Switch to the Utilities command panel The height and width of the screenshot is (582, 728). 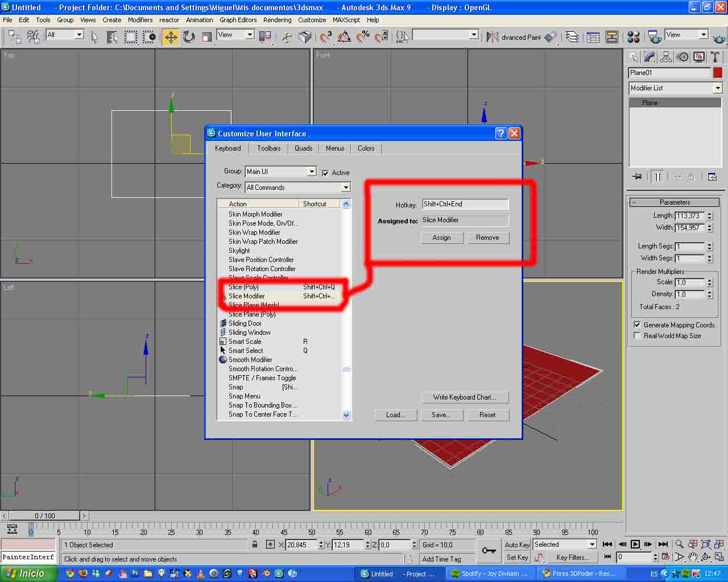[x=715, y=57]
